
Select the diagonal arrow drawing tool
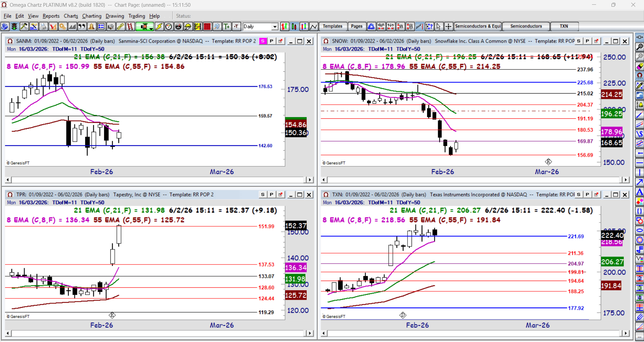(x=640, y=182)
